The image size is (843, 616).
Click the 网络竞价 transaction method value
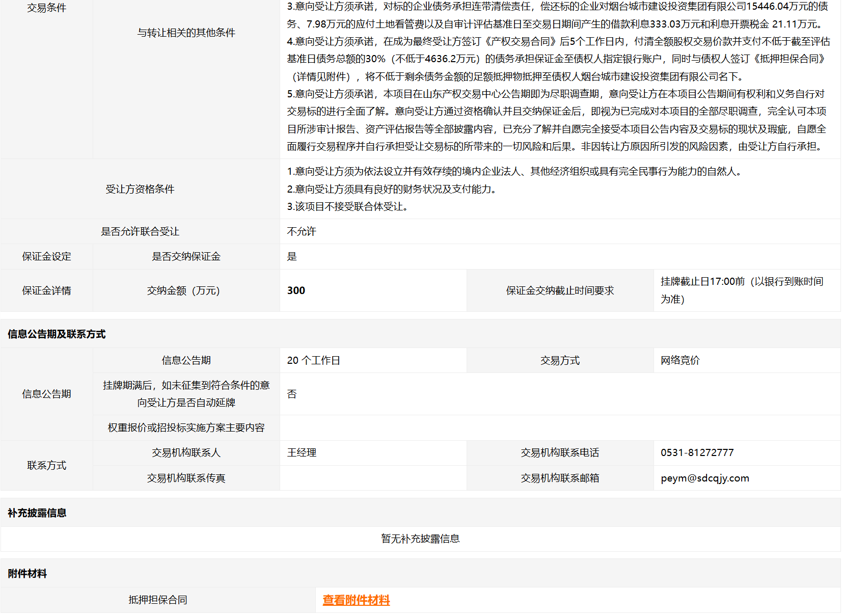point(680,360)
